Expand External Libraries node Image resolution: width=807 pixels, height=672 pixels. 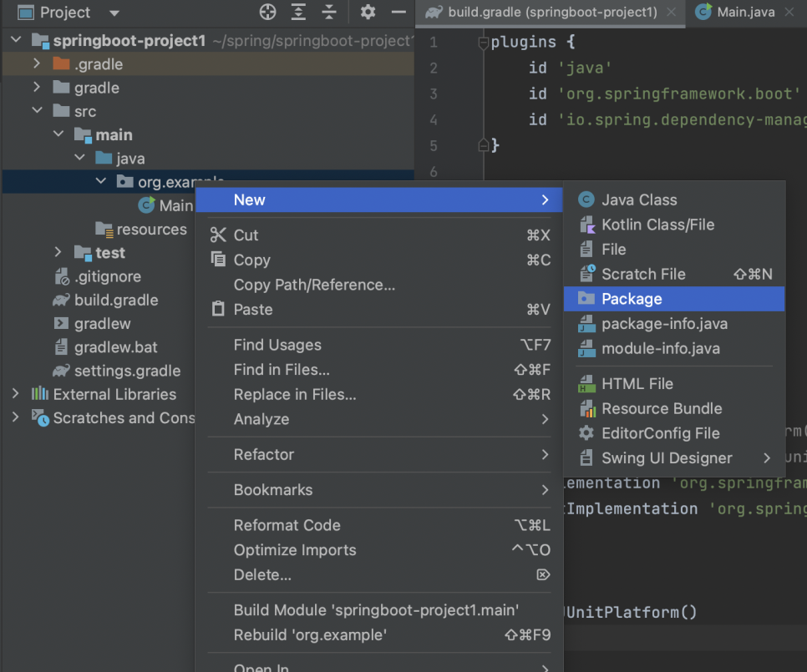(x=15, y=394)
